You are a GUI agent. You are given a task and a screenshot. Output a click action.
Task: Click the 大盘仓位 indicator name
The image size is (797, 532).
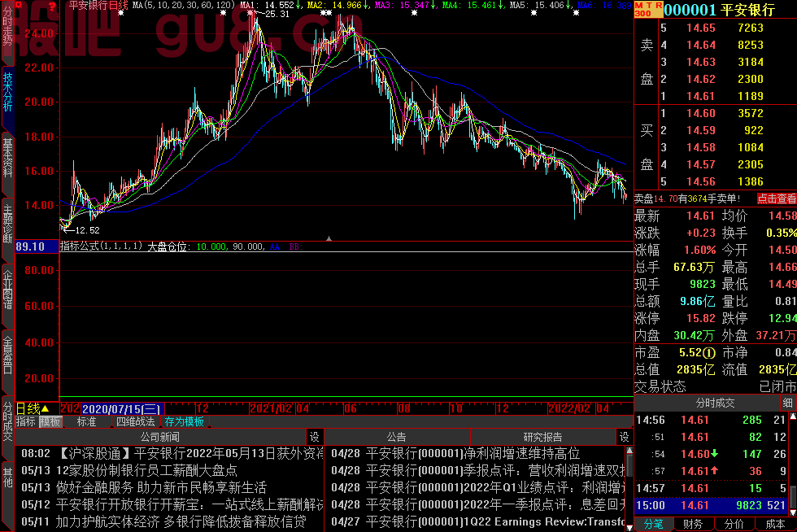(169, 246)
